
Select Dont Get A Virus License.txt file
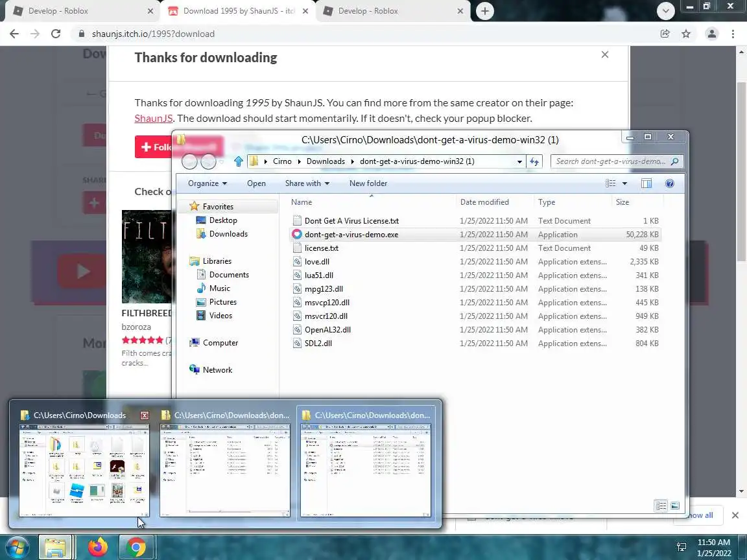pos(351,220)
